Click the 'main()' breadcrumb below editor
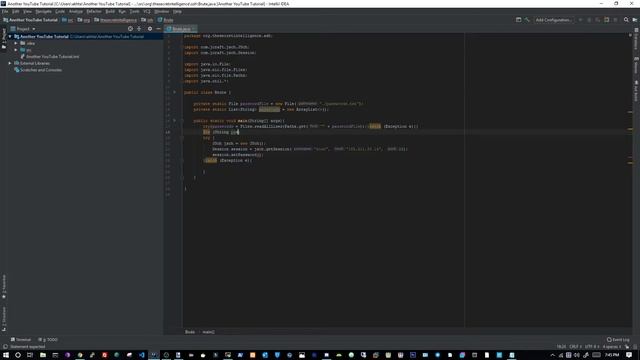This screenshot has height=360, width=640. click(208, 332)
